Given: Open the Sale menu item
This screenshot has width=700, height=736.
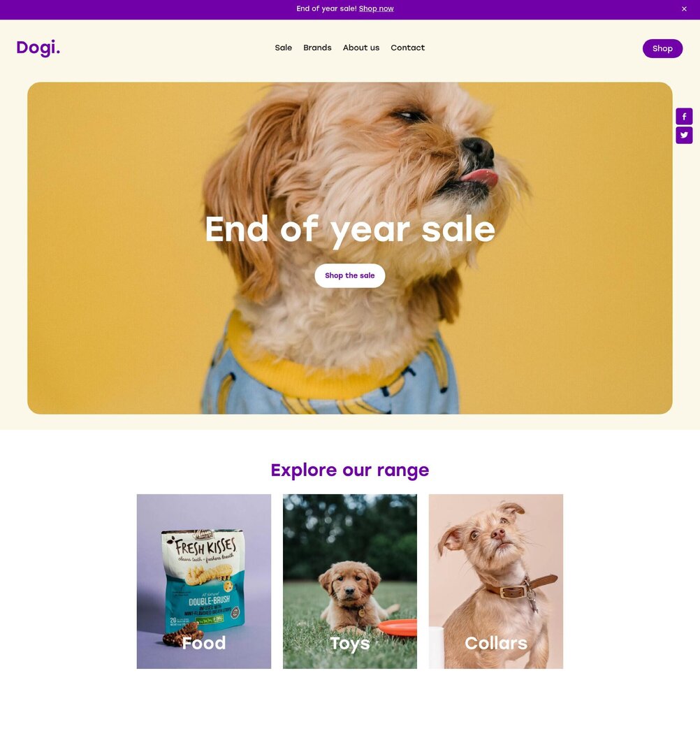Looking at the screenshot, I should (x=284, y=48).
